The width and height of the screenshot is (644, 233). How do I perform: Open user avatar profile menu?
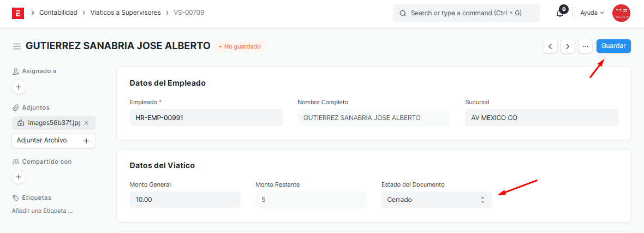click(621, 13)
